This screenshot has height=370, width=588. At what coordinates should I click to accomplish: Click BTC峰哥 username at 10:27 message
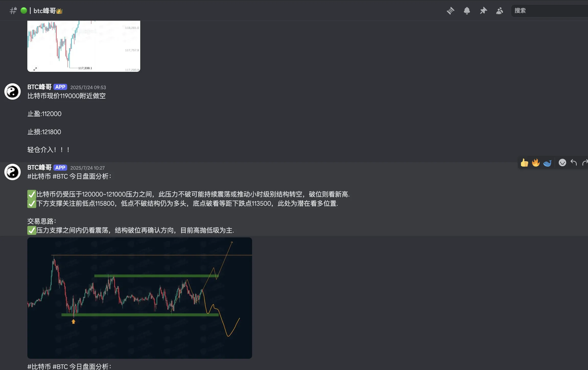39,168
